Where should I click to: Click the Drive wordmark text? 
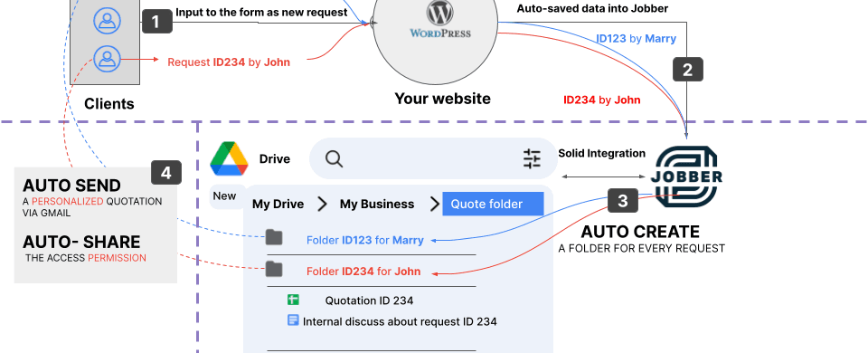(x=275, y=159)
